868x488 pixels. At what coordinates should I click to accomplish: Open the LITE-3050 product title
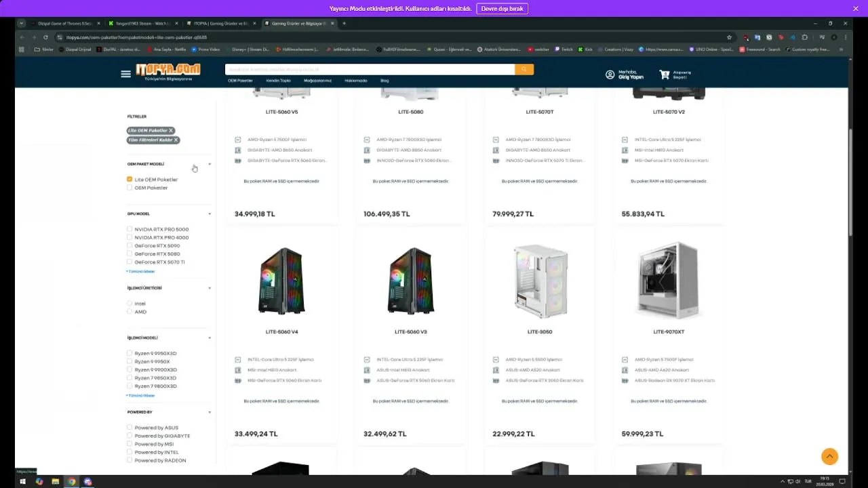point(540,332)
